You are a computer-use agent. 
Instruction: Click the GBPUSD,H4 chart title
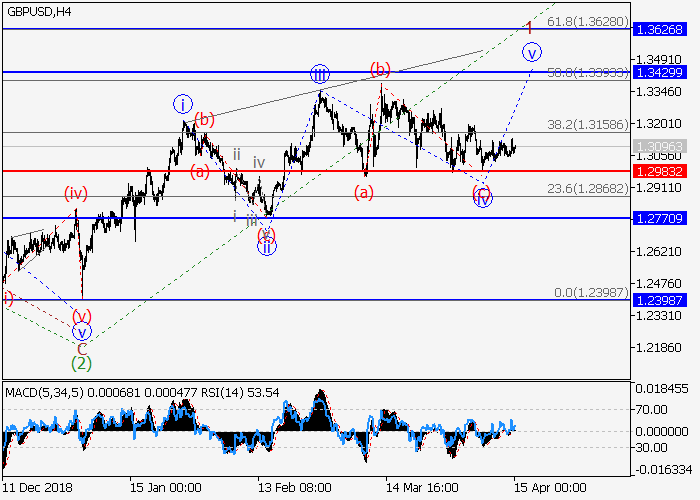click(39, 12)
